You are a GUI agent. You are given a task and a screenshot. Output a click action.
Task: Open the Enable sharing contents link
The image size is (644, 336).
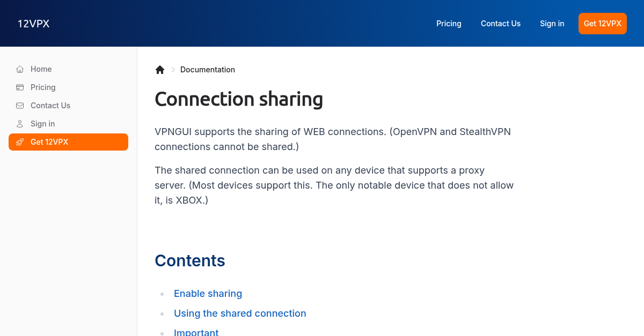pos(208,294)
